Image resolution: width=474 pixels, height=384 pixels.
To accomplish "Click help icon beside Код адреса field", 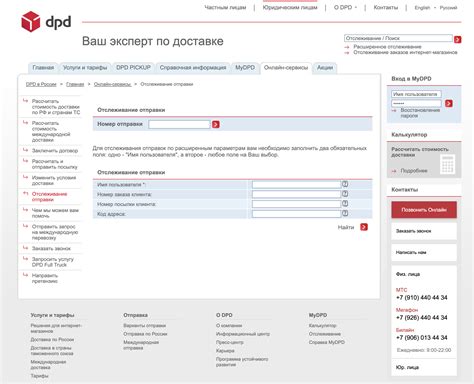I will 345,213.
